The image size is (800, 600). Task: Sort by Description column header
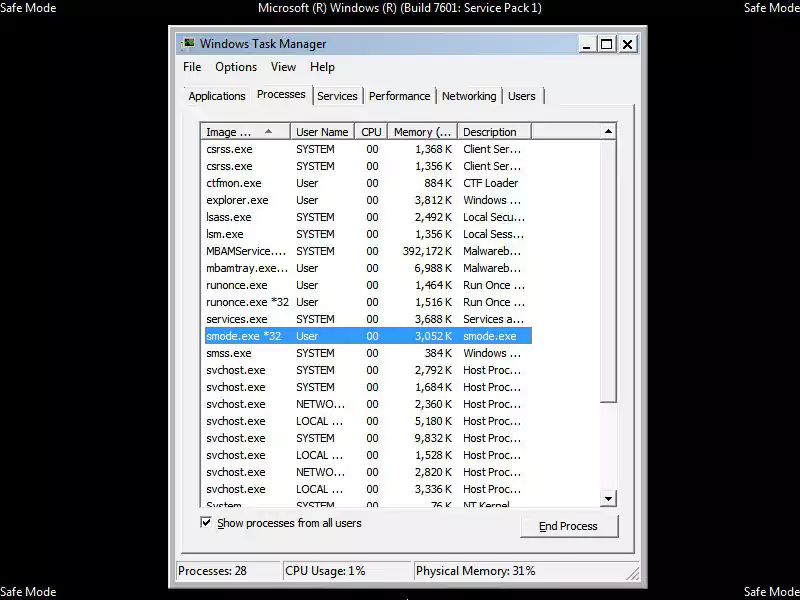[494, 132]
